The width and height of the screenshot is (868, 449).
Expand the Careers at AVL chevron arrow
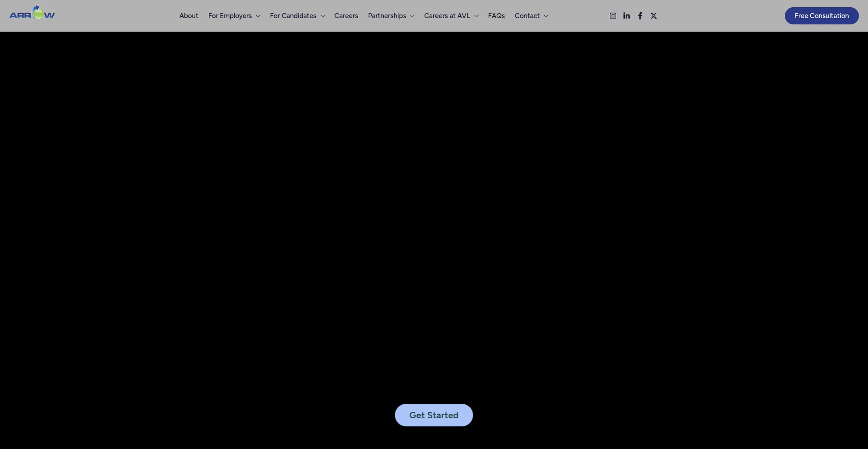[476, 16]
